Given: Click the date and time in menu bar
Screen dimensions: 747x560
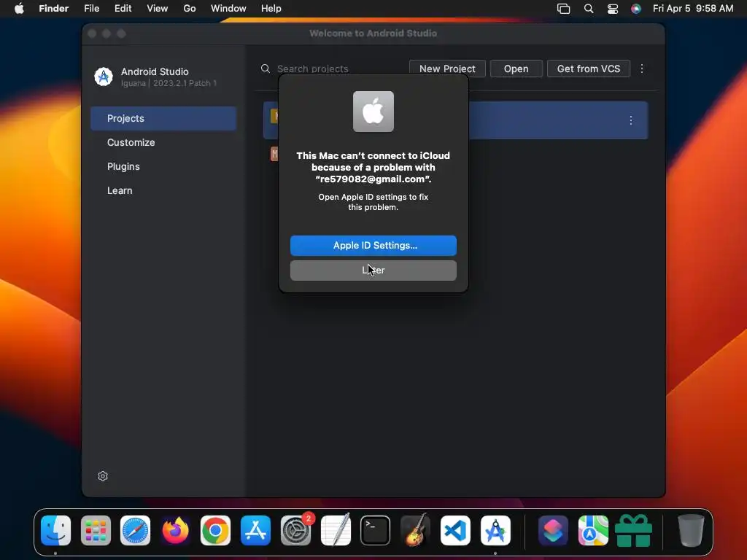Looking at the screenshot, I should (693, 9).
